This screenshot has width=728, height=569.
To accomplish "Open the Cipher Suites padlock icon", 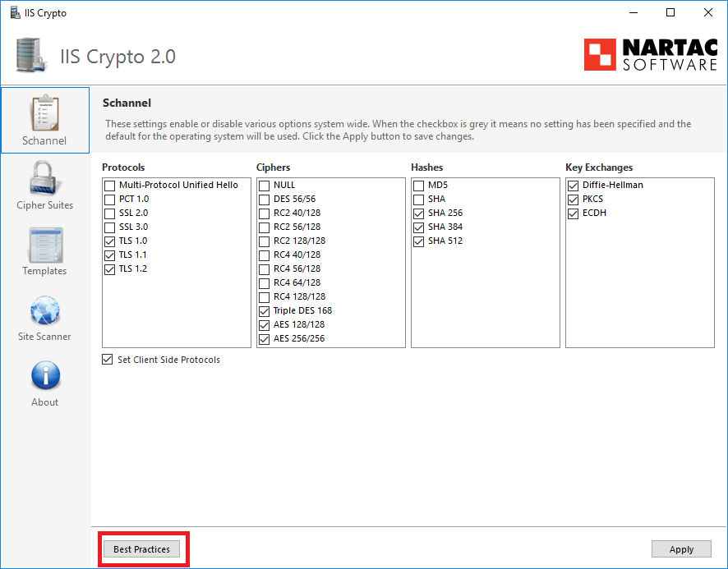I will [x=44, y=177].
